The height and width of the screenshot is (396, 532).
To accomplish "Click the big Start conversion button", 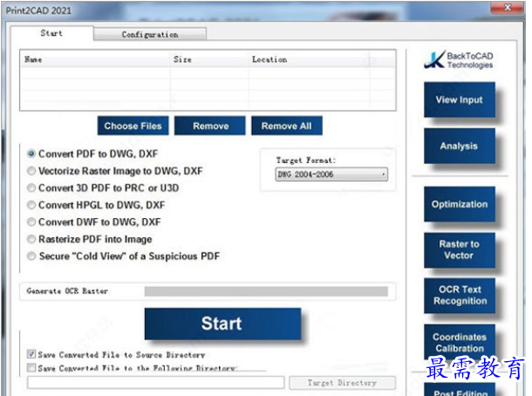I will click(x=222, y=324).
